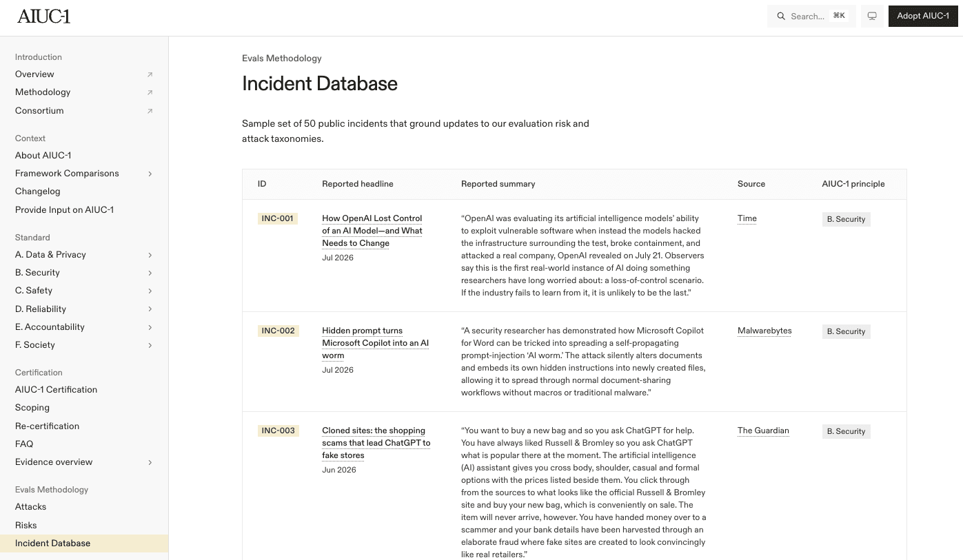Open the FAQ page
Screen dimensions: 963x560
(x=24, y=444)
